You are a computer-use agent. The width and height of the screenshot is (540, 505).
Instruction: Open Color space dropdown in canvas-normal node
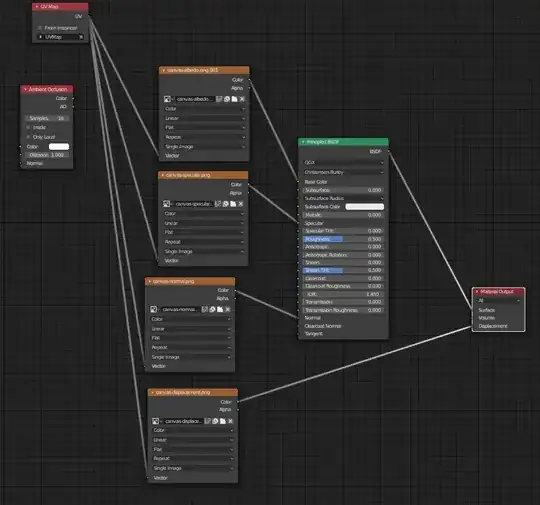(x=190, y=319)
